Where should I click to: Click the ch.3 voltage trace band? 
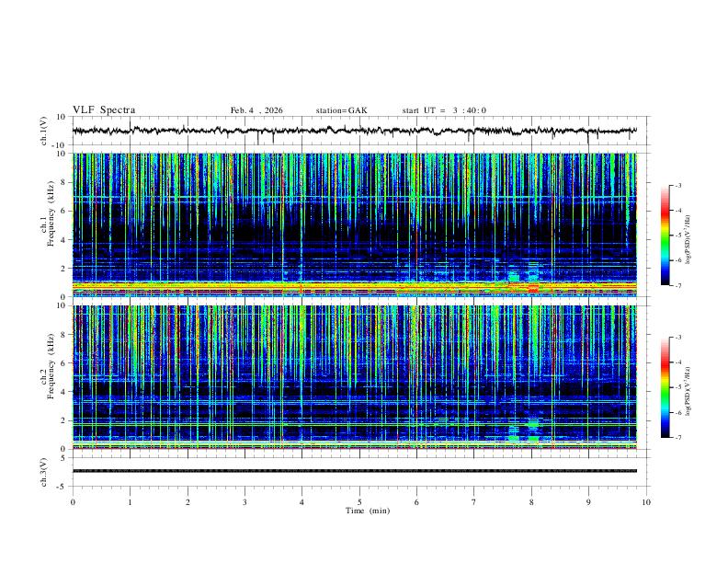[x=355, y=471]
